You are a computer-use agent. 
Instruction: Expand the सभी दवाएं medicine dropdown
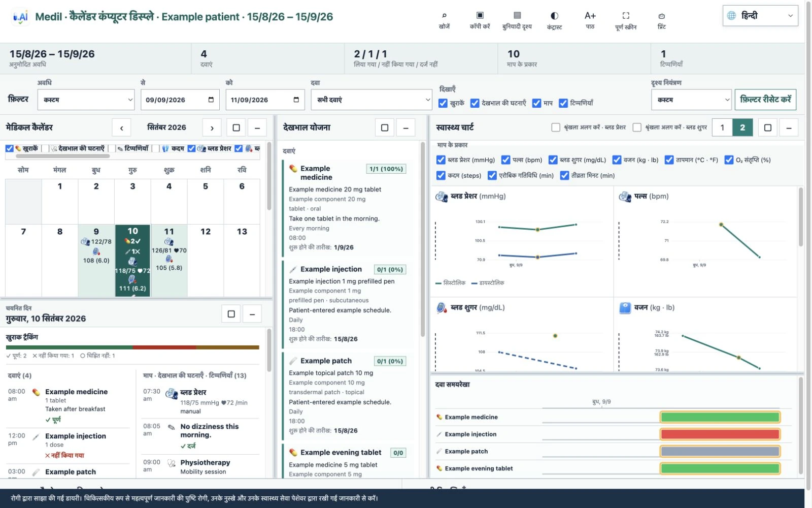[x=371, y=100]
